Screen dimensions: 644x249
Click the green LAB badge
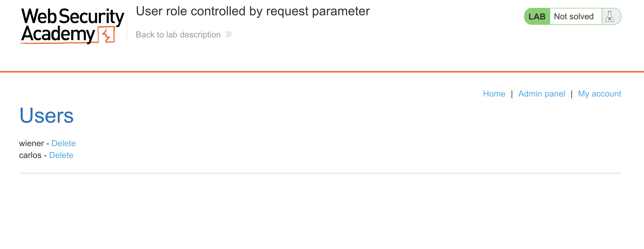tap(537, 17)
